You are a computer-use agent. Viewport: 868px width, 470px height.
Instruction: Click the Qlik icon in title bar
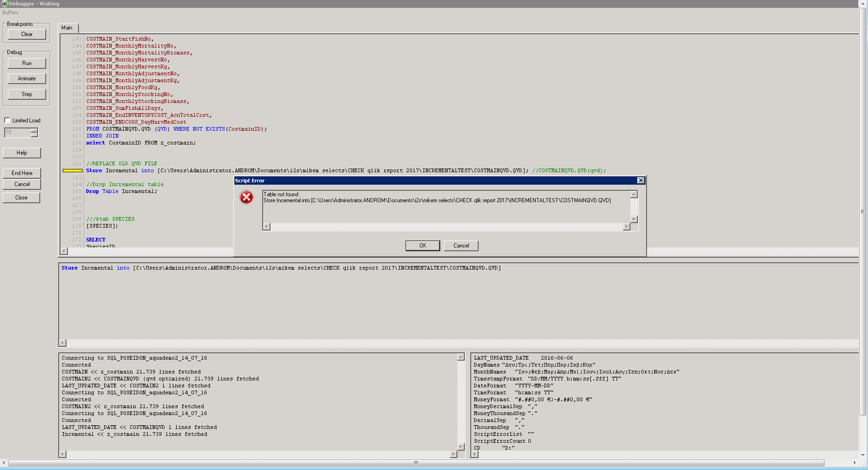(x=4, y=4)
